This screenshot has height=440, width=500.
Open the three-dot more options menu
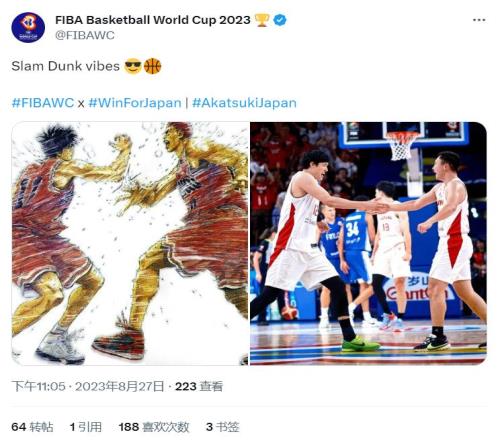coord(479,20)
